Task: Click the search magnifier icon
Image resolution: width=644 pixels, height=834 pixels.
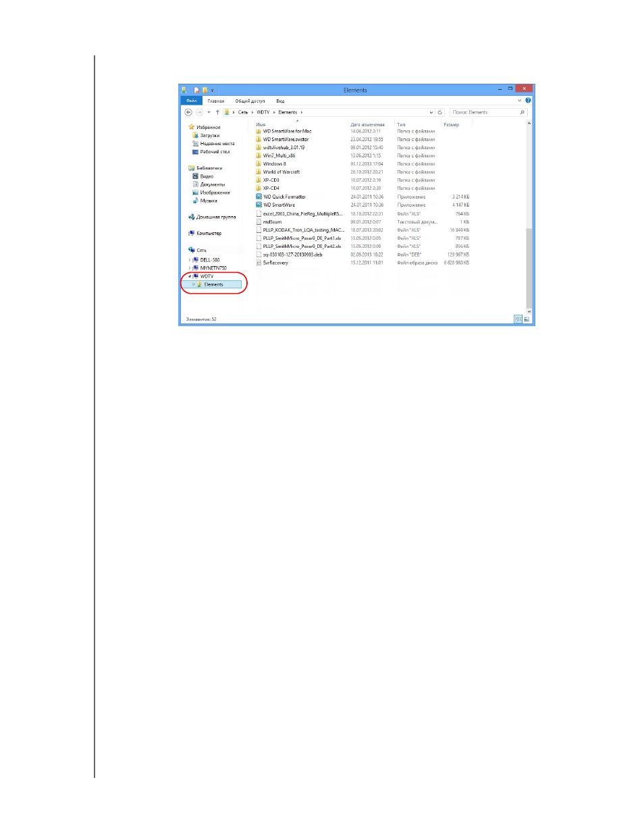Action: [x=522, y=112]
